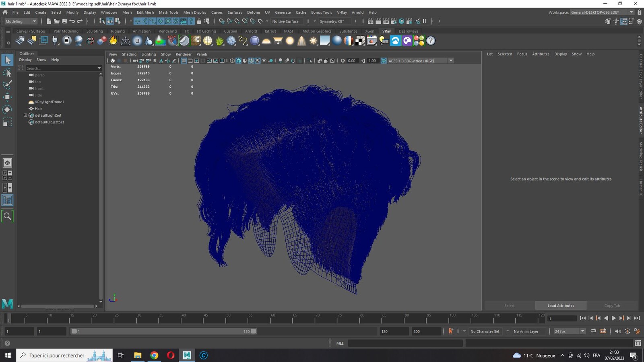Click the Load Attributes button

(x=561, y=306)
